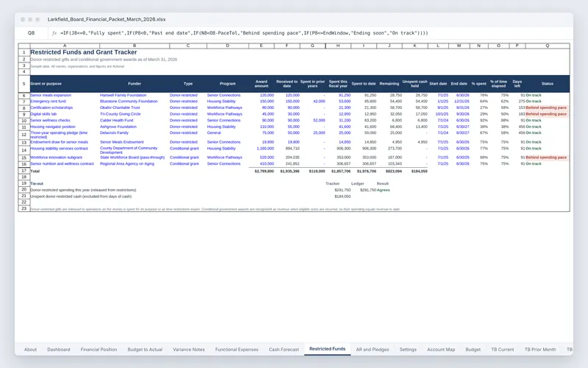This screenshot has width=588, height=368.
Task: Select column B header
Action: click(x=135, y=46)
